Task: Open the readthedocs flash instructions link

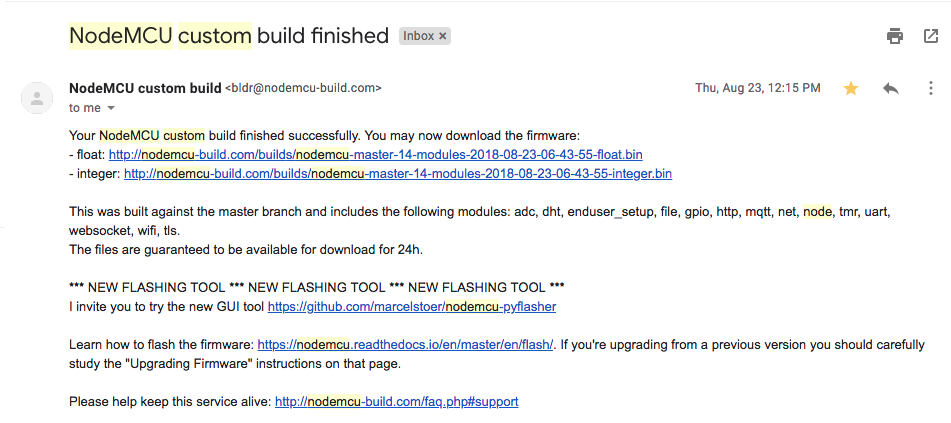Action: tap(406, 345)
